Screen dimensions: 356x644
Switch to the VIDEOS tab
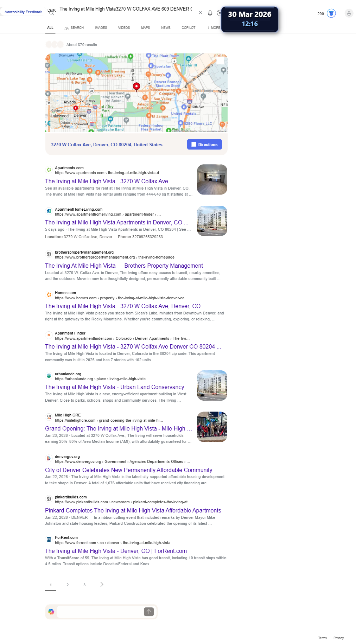pyautogui.click(x=124, y=28)
